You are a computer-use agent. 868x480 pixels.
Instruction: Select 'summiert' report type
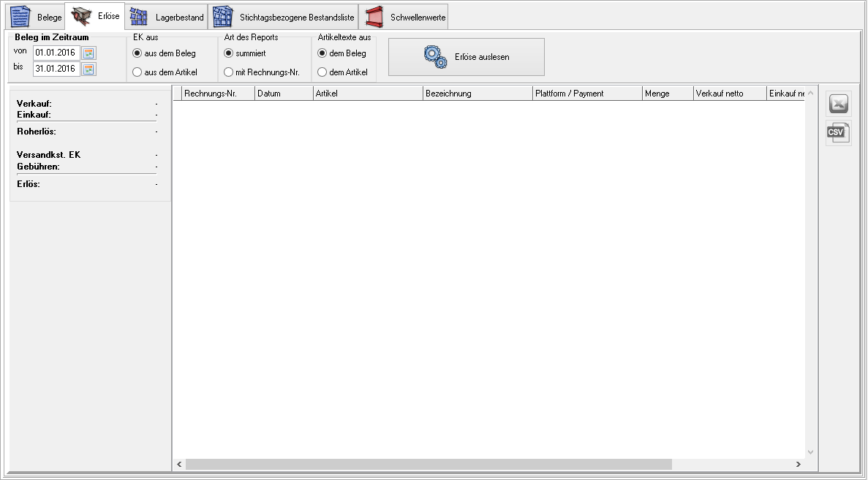coord(229,53)
